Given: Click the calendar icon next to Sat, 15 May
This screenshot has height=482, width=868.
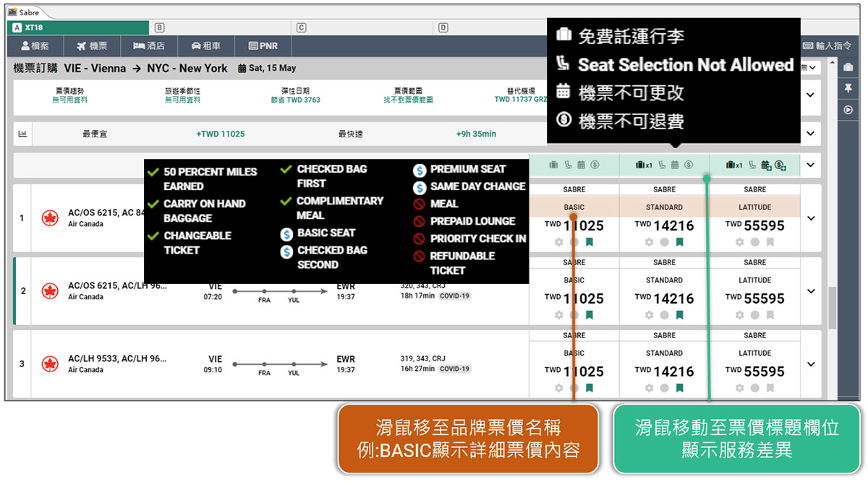Looking at the screenshot, I should [242, 69].
